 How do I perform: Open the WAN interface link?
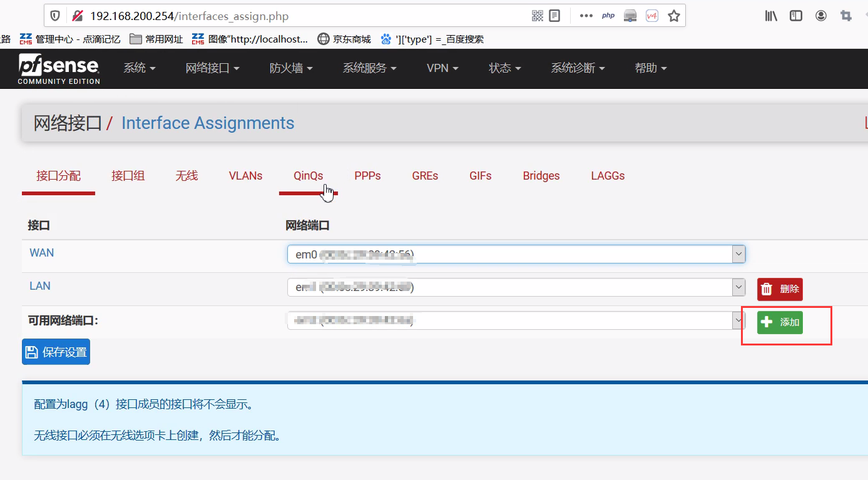[x=42, y=253]
